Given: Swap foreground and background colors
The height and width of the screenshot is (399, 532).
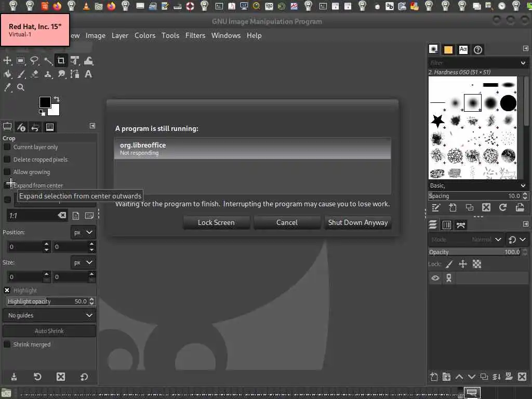Looking at the screenshot, I should coord(57,99).
